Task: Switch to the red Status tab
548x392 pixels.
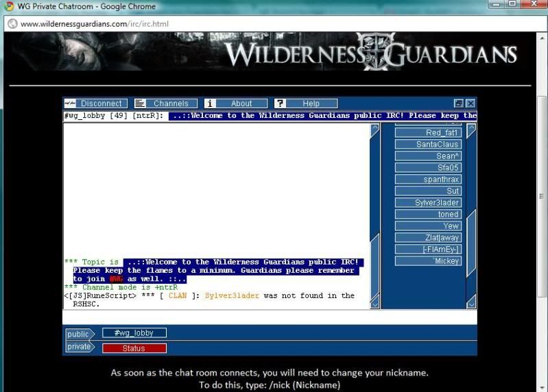Action: (134, 348)
